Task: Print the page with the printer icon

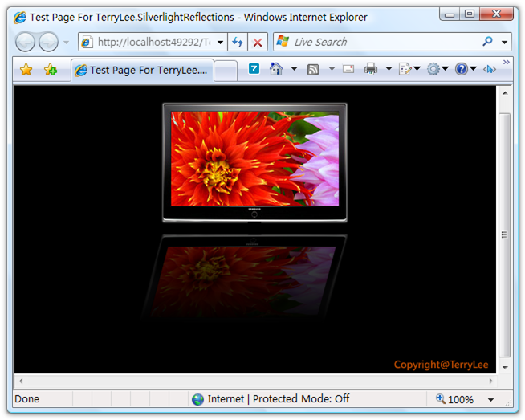Action: (371, 69)
